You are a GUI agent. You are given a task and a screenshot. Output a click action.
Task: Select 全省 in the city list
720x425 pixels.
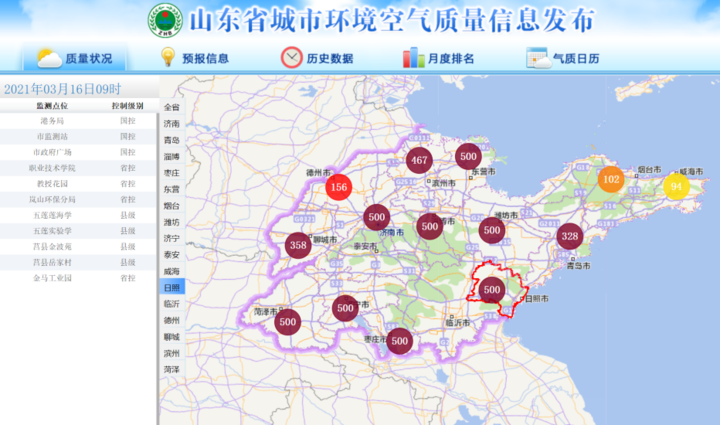click(x=172, y=107)
